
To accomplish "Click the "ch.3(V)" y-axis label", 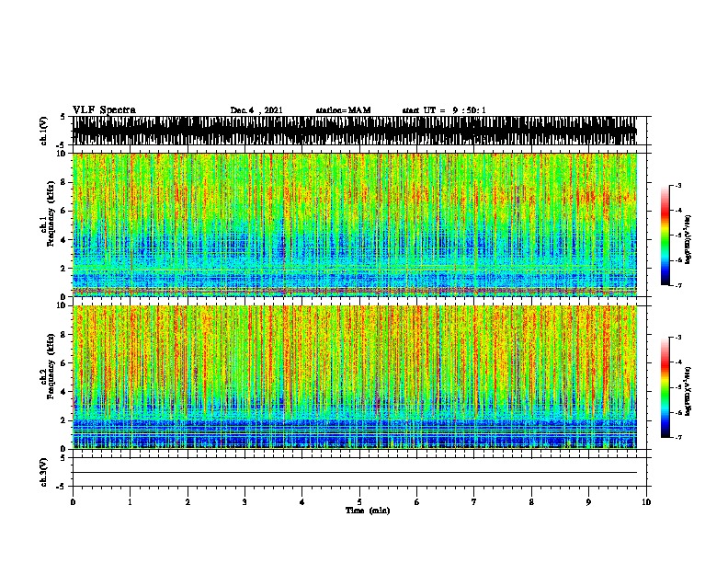I will [44, 472].
